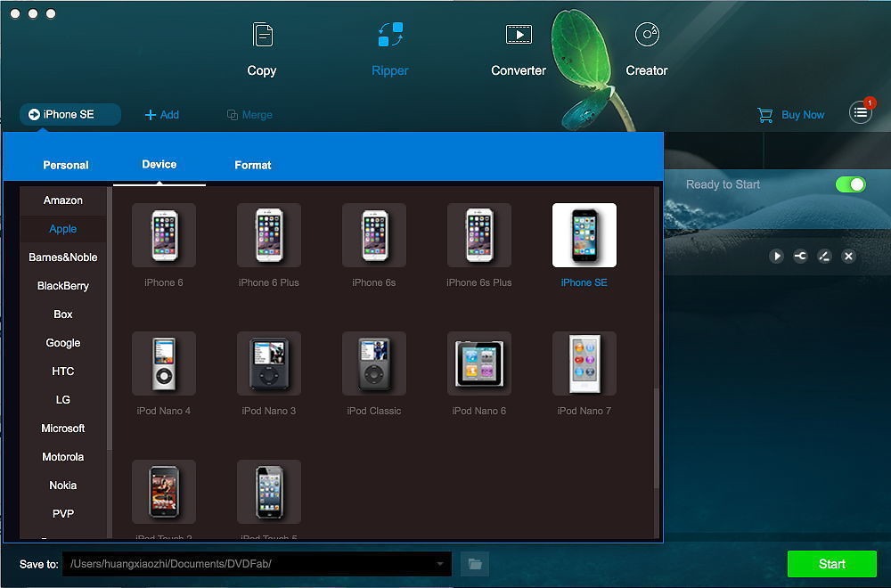Select the iPhone 6 device profile
The width and height of the screenshot is (891, 588).
(x=164, y=235)
